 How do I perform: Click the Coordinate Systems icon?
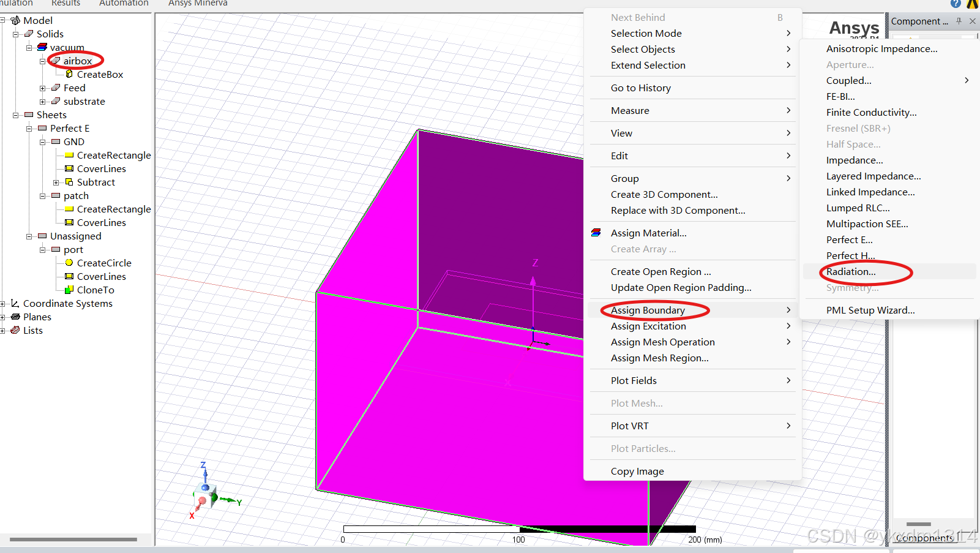pyautogui.click(x=15, y=303)
